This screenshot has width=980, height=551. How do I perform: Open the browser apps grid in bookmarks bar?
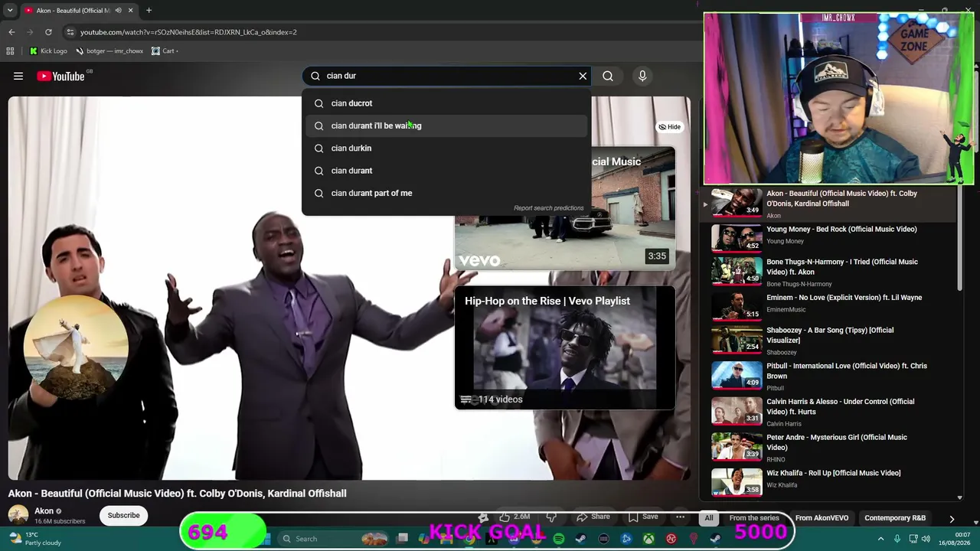pyautogui.click(x=10, y=51)
